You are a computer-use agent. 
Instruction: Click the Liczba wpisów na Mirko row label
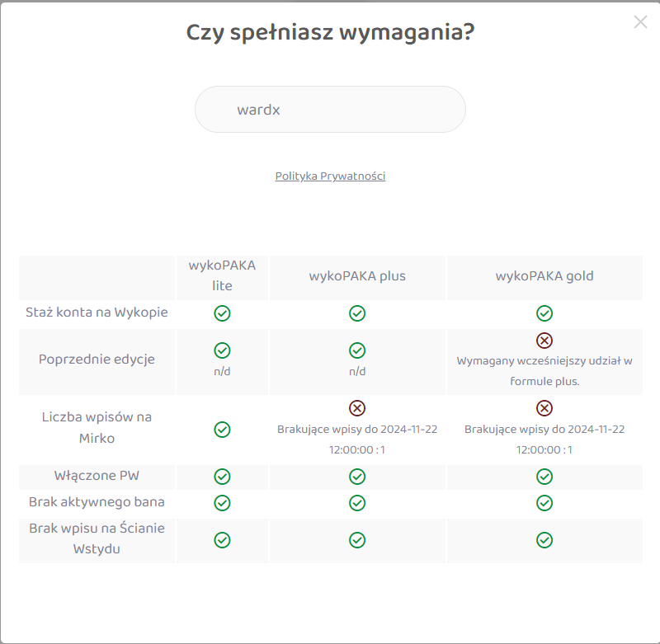[x=97, y=427]
